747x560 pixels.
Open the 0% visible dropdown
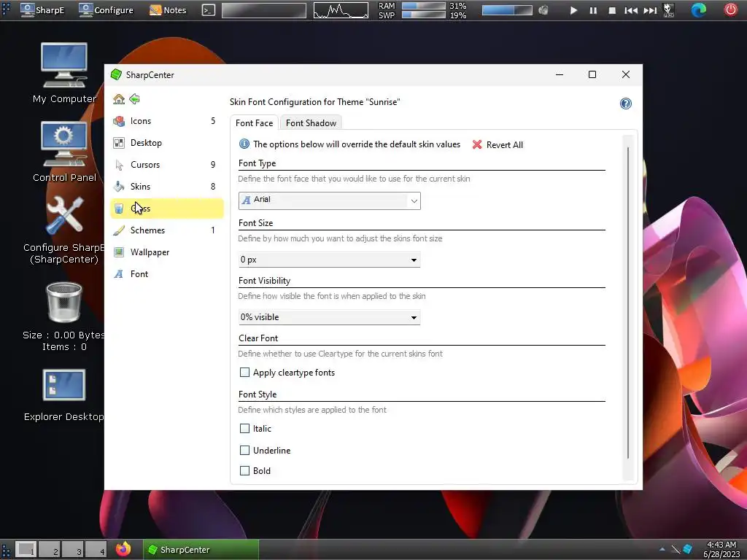pyautogui.click(x=330, y=317)
